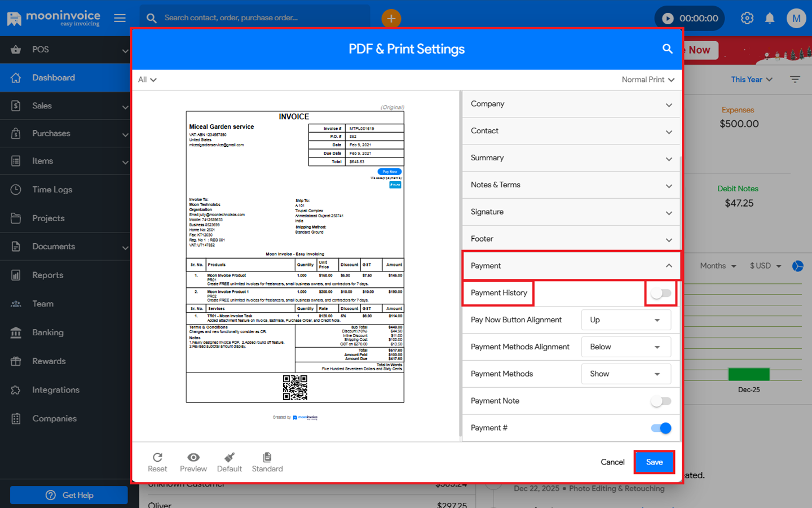Expand the Company section
812x508 pixels.
coord(571,104)
